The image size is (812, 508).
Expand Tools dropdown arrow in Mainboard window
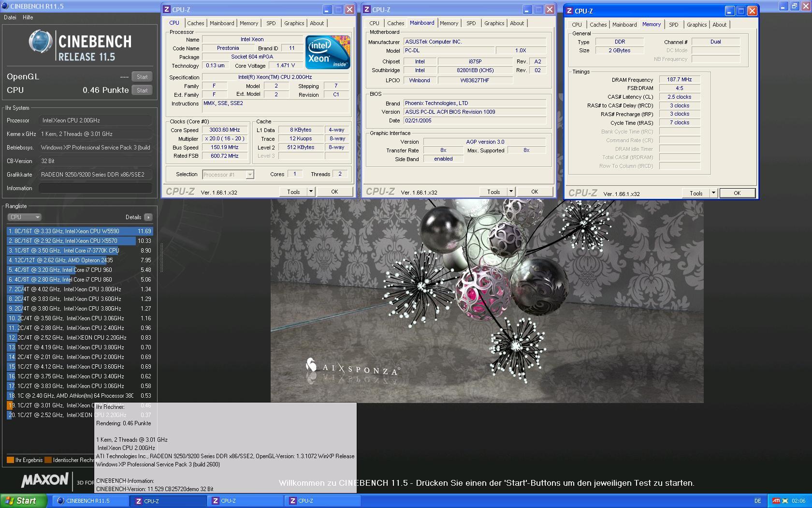coord(511,192)
